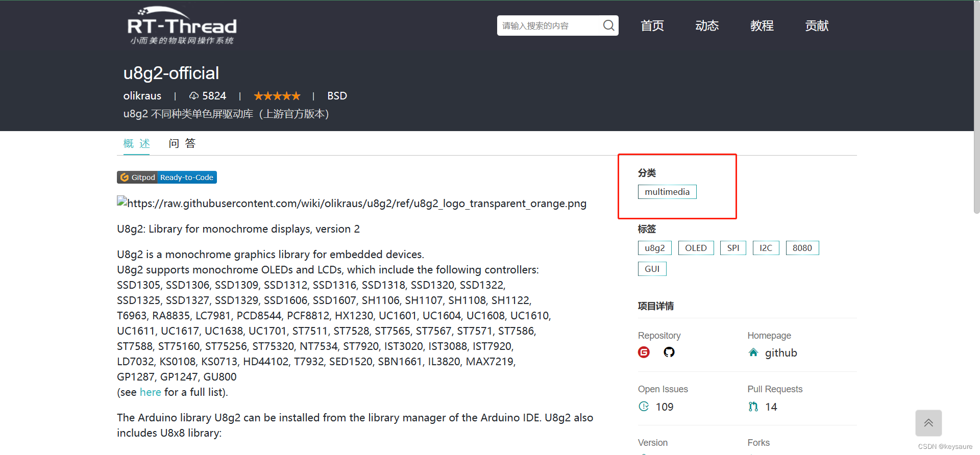This screenshot has width=980, height=455.
Task: Click the pull requests count 14
Action: tap(771, 407)
